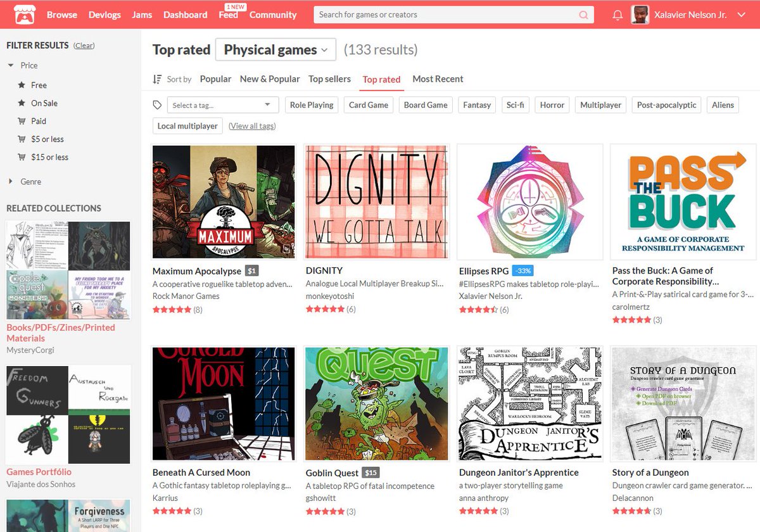Go to Jams
This screenshot has height=532, width=760.
[x=142, y=15]
